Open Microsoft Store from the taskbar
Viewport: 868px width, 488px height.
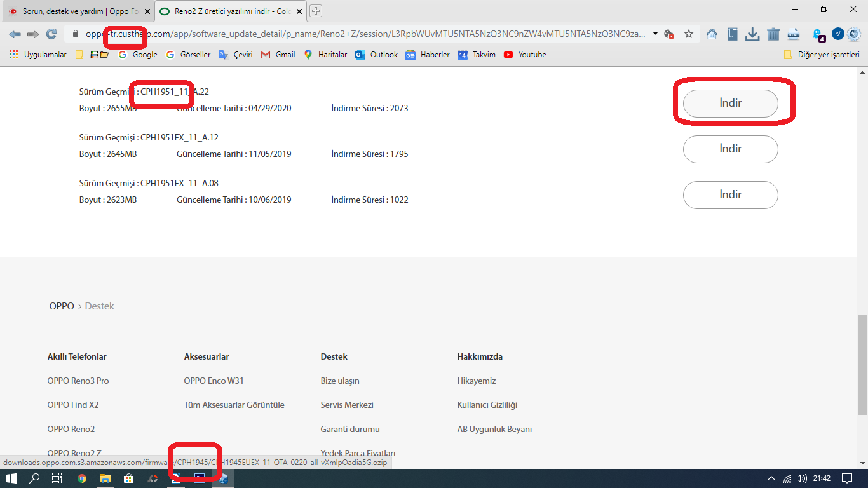coord(129,478)
